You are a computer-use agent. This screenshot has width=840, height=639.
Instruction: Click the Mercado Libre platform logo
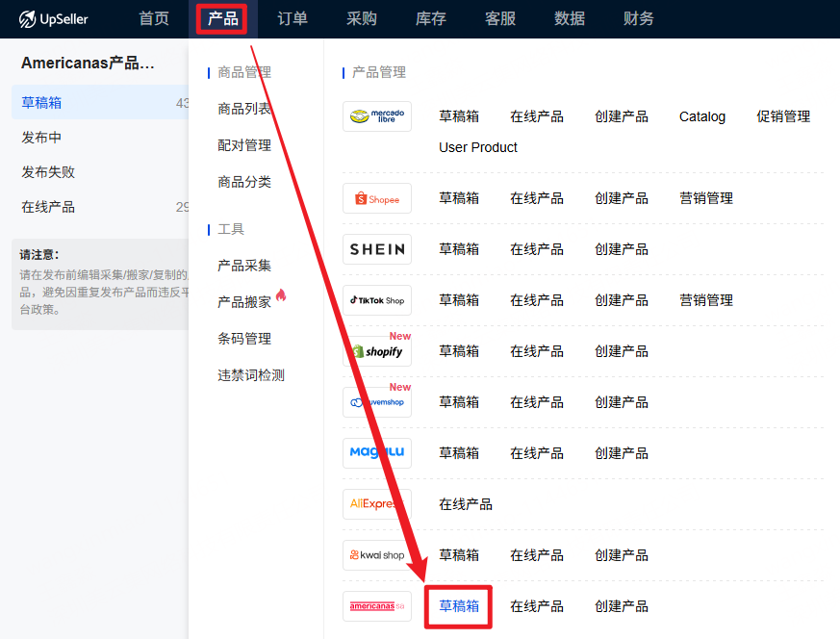(x=377, y=116)
